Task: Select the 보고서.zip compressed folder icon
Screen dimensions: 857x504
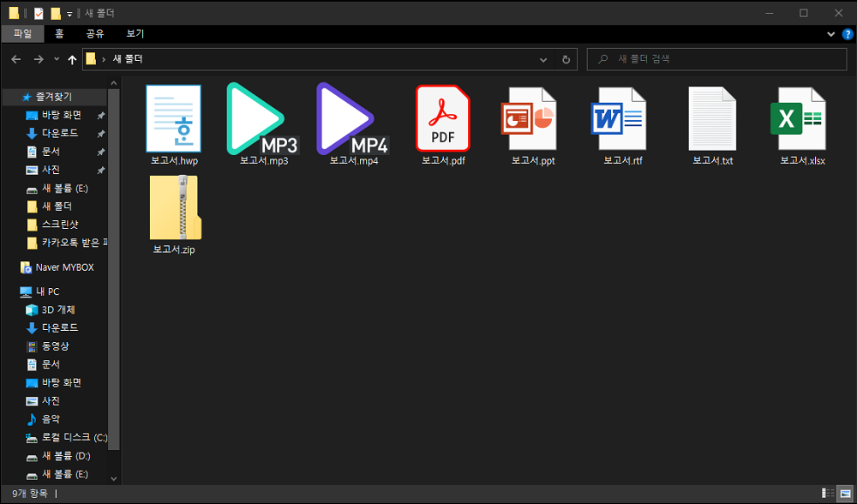Action: (x=176, y=207)
